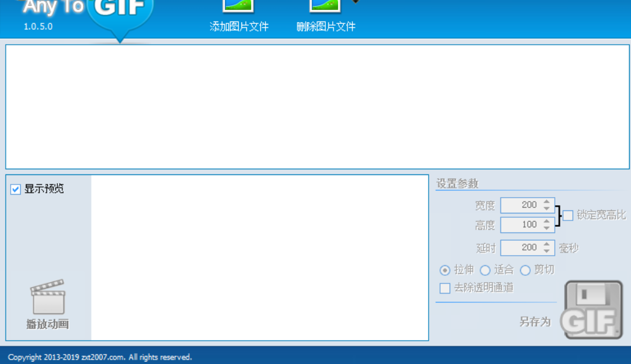Click the 删除图片文件 (Delete Image Files) icon
This screenshot has height=364, width=631.
click(323, 8)
